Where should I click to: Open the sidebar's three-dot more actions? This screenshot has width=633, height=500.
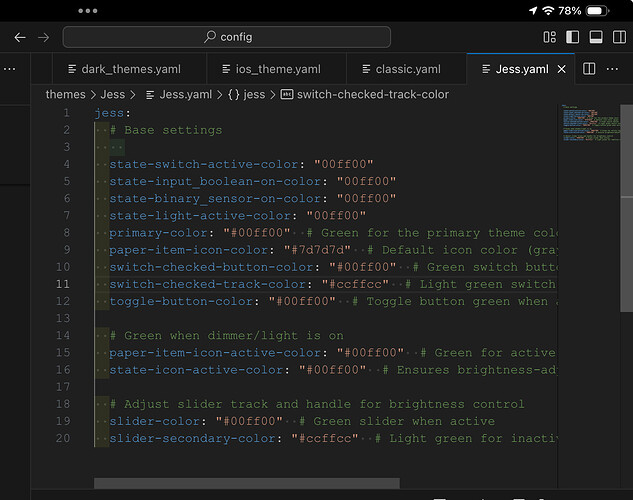point(9,69)
